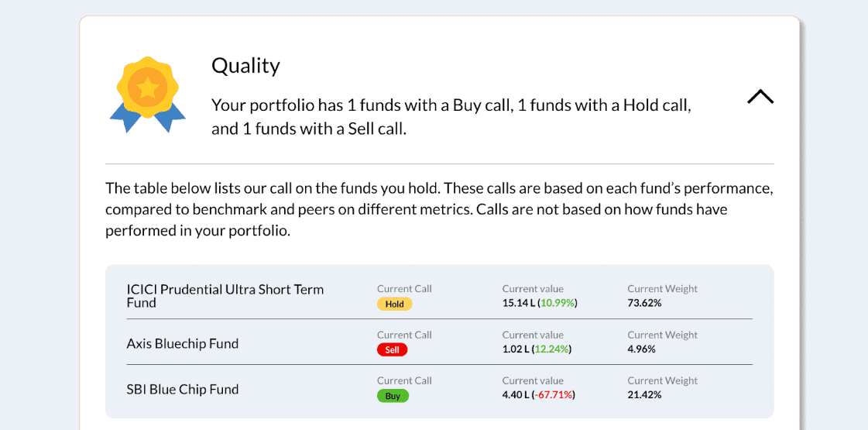
Task: Click the yellow Hold call badge
Action: coord(395,304)
